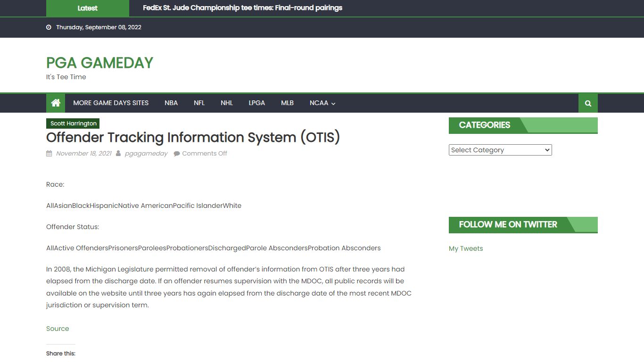Viewport: 644px width, 362px height.
Task: Go to the MLB menu item
Action: pos(287,103)
